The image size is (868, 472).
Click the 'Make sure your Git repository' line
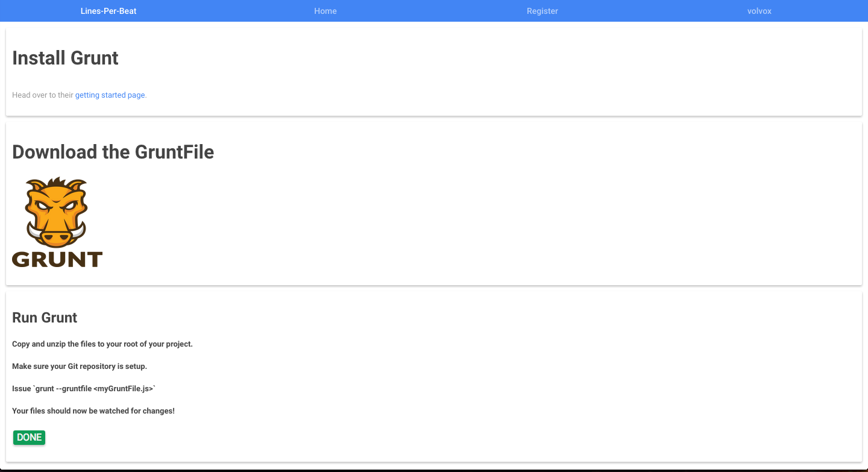[80, 367]
